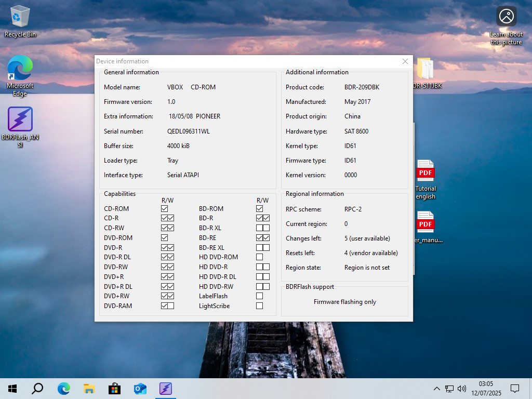Click the 'Tray' loader type value
Viewport: 532px width, 399px height.
pyautogui.click(x=172, y=161)
